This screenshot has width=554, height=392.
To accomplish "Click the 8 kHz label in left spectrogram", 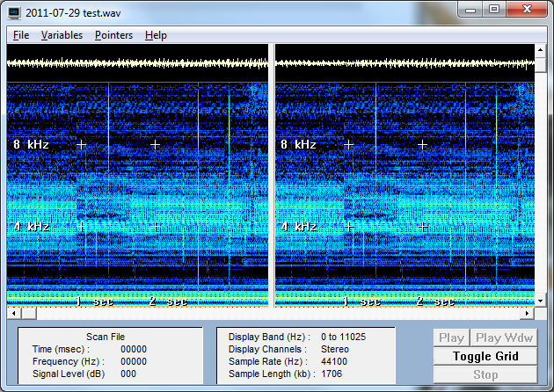I will pos(31,144).
